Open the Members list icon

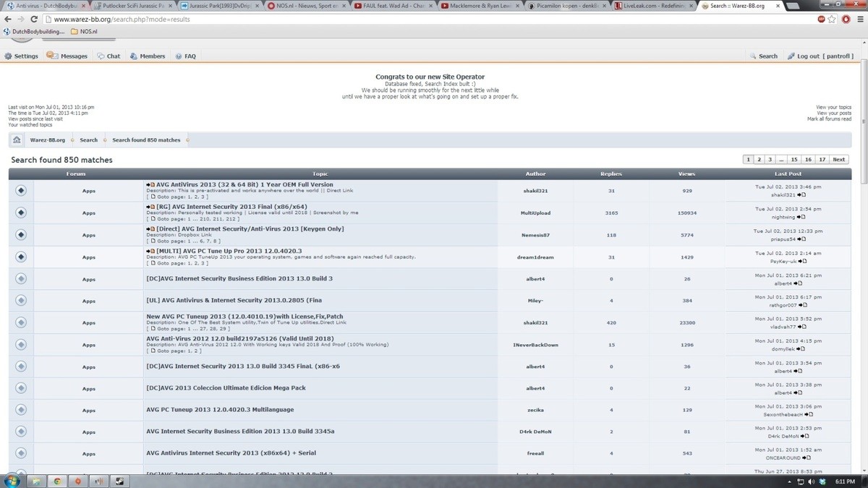point(134,56)
